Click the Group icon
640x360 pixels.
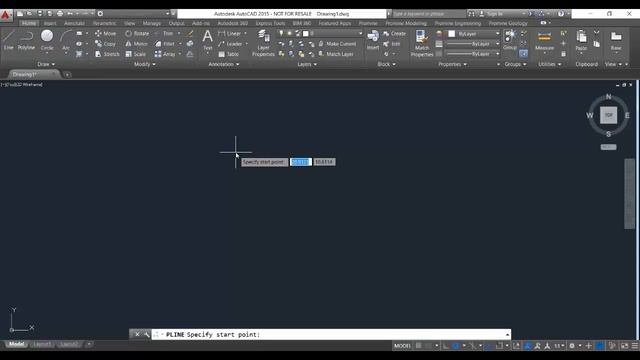pyautogui.click(x=510, y=40)
